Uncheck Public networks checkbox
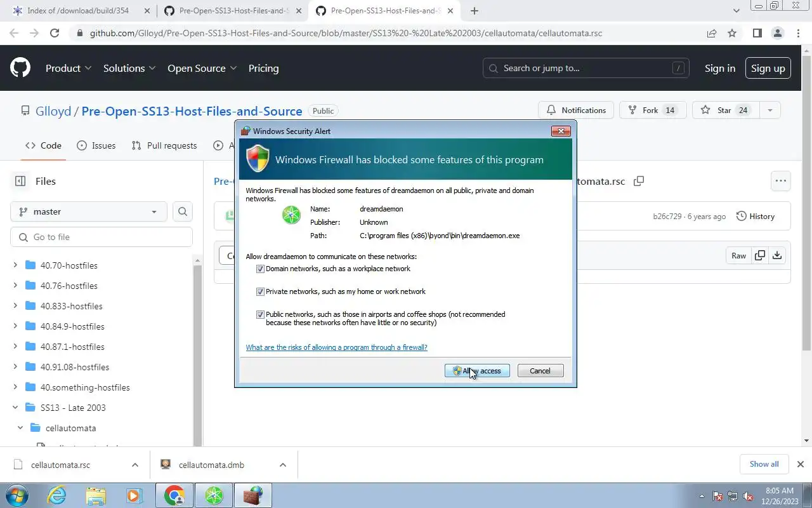Image resolution: width=812 pixels, height=508 pixels. click(260, 314)
